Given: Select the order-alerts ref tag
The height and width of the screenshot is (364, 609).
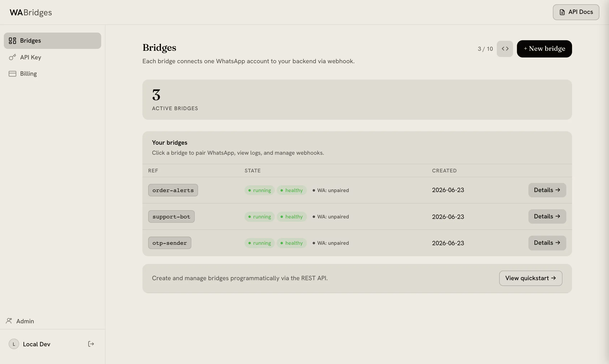Looking at the screenshot, I should [173, 190].
